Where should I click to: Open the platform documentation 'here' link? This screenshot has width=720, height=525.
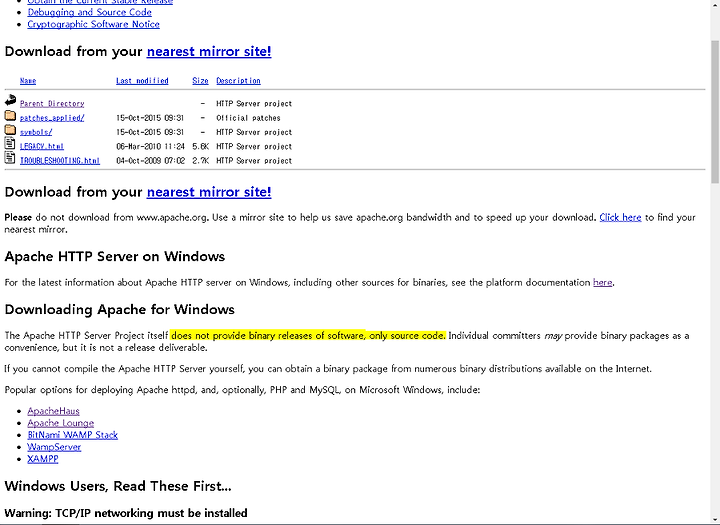(602, 282)
